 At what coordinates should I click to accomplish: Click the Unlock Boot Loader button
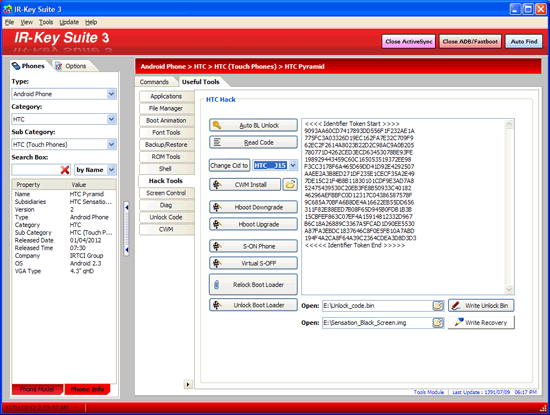point(253,305)
